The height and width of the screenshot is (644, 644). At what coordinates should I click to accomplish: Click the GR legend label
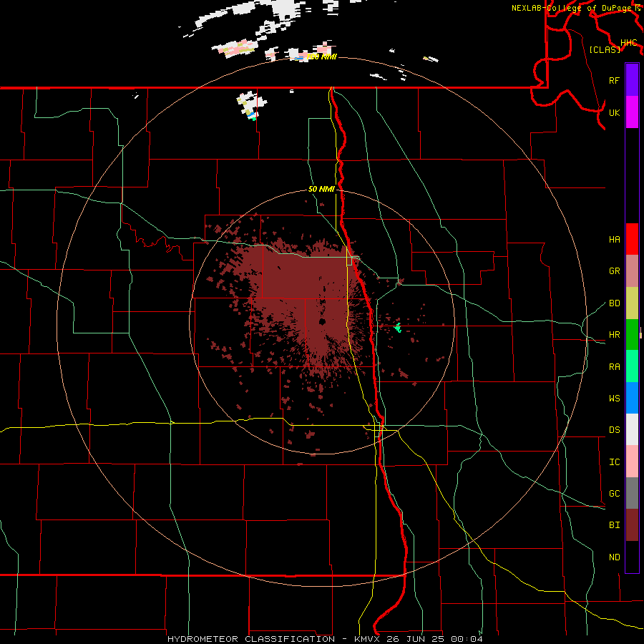click(x=614, y=271)
